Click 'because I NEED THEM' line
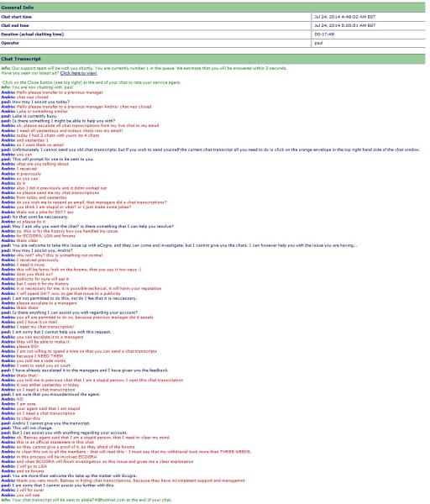Screen dimensions: 430x504 32,356
